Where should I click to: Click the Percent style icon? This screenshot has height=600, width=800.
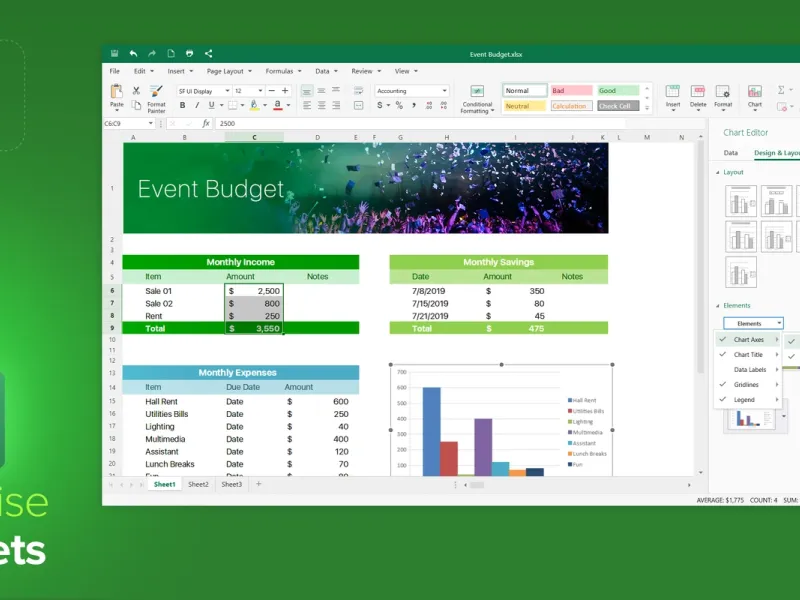point(399,105)
